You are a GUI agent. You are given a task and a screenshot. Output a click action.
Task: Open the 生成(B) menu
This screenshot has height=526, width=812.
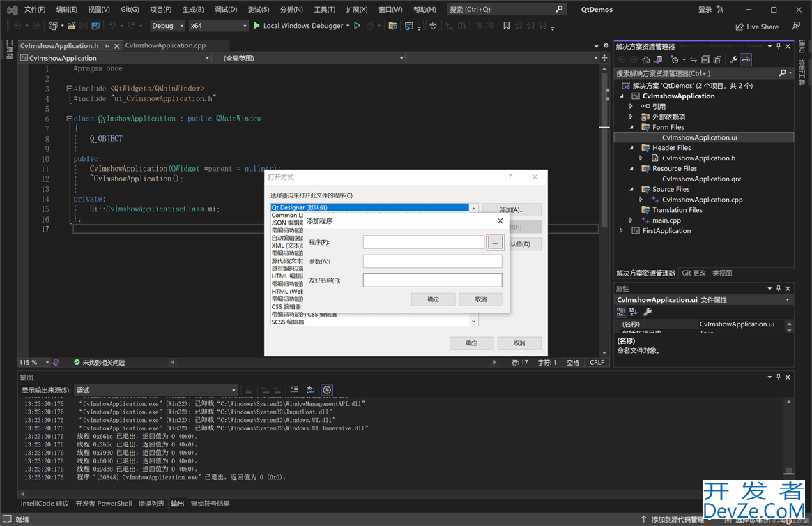pyautogui.click(x=193, y=9)
